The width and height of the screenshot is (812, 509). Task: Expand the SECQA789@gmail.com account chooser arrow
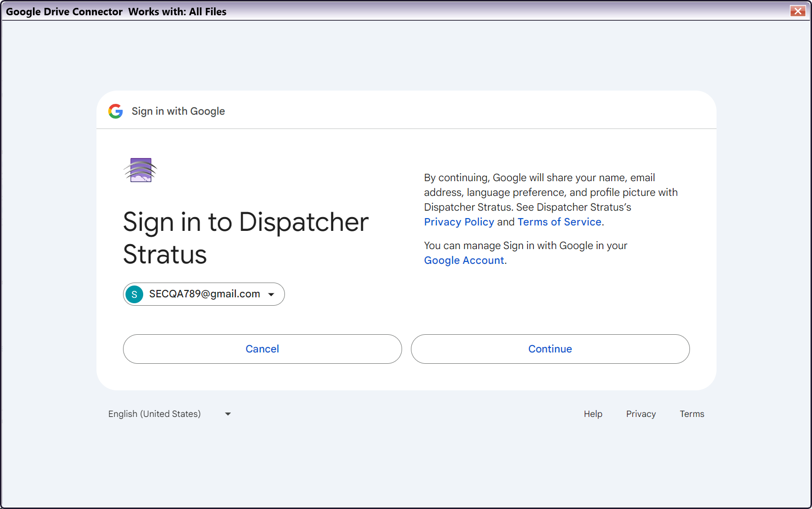click(x=271, y=294)
